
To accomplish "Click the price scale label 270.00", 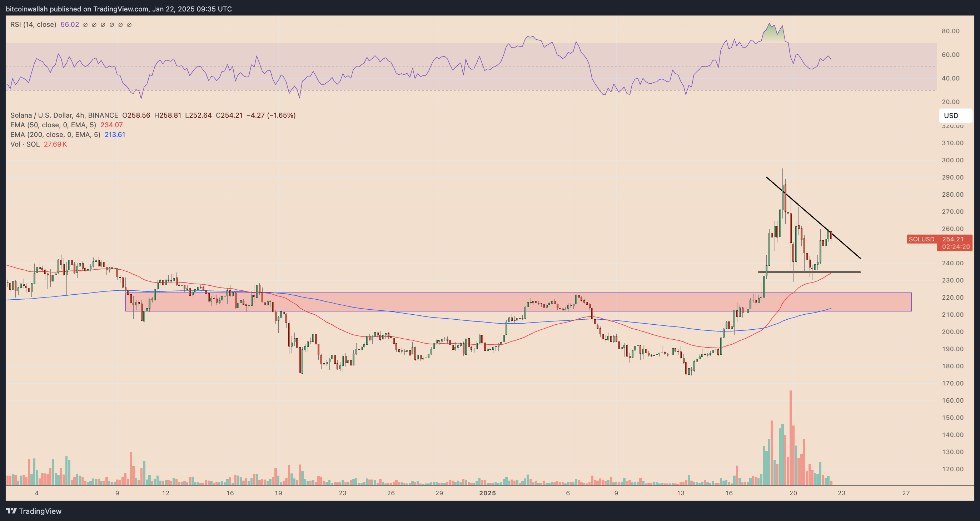I will [x=952, y=212].
